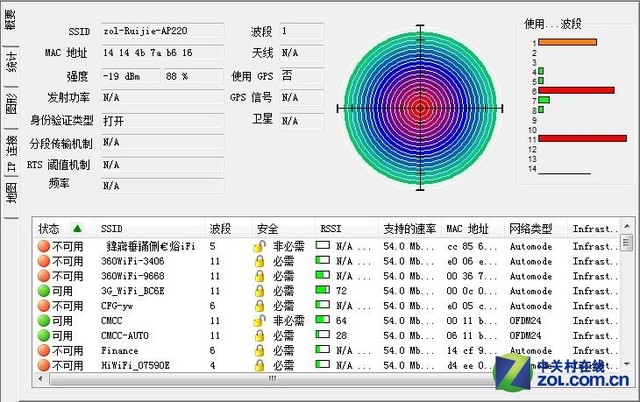Screen dimensions: 640x402
Task: Click the open padlock icon for CMCC
Action: tap(259, 321)
